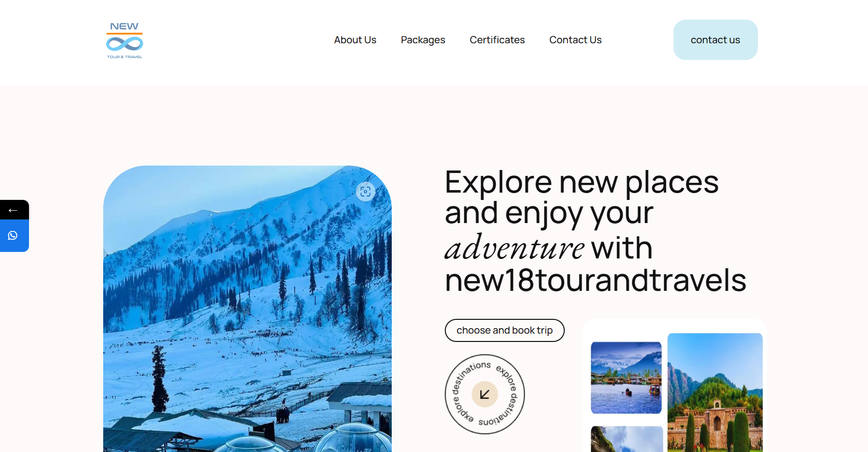Click the choose and book trip button
Image resolution: width=868 pixels, height=452 pixels.
[x=504, y=330]
